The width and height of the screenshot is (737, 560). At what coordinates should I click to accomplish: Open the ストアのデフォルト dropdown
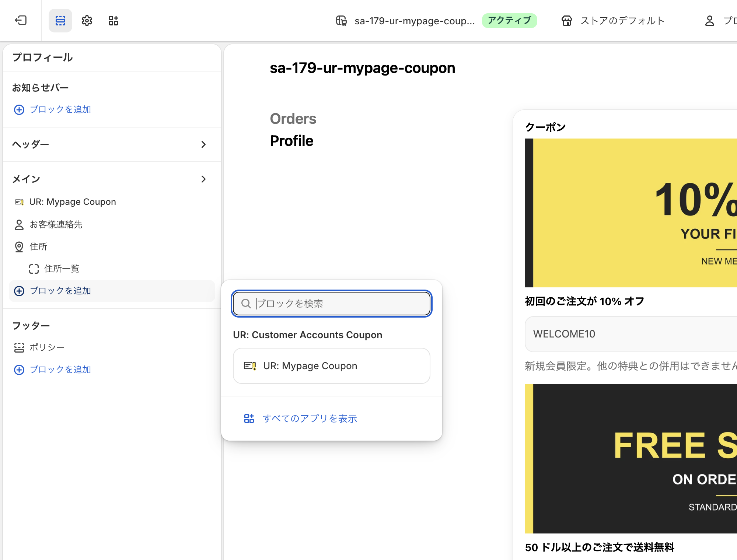[613, 21]
